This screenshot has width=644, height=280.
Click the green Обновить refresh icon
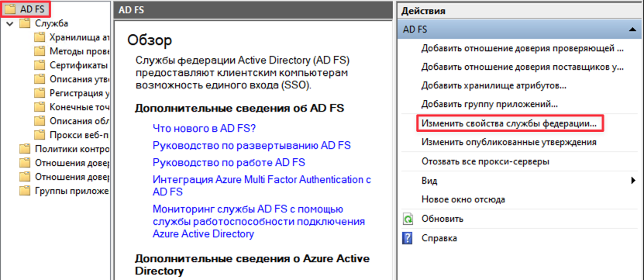coord(408,220)
